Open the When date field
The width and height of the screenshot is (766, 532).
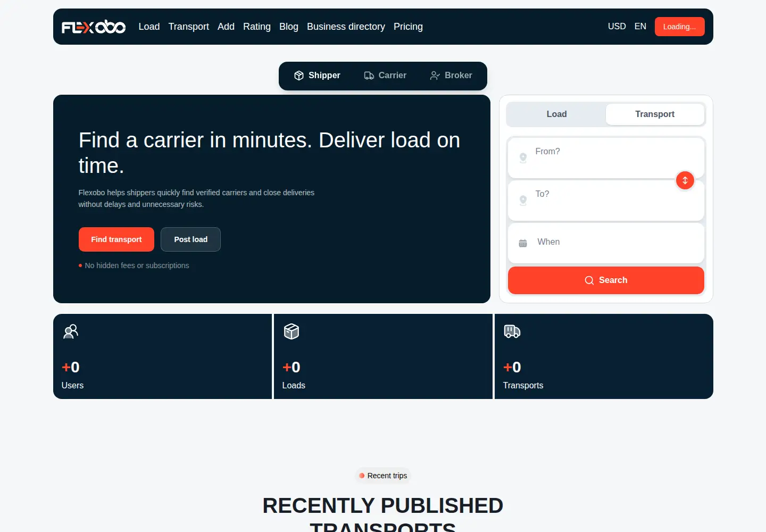click(x=606, y=243)
